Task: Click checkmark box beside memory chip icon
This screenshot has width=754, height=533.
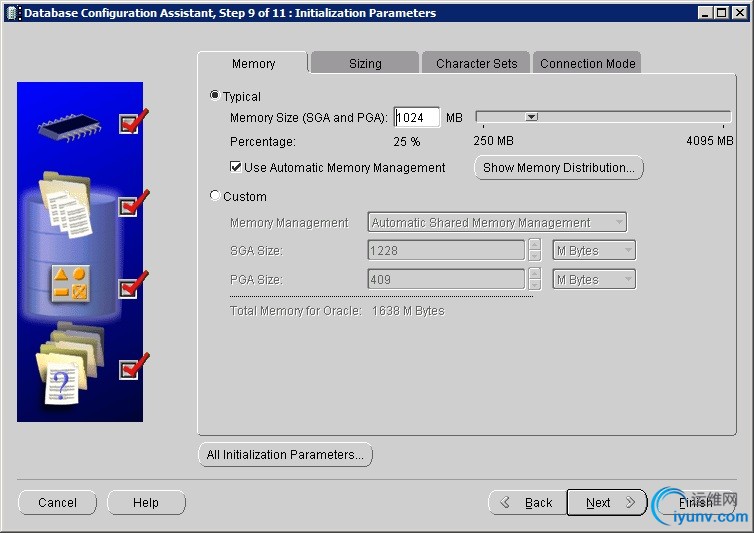Action: tap(128, 124)
